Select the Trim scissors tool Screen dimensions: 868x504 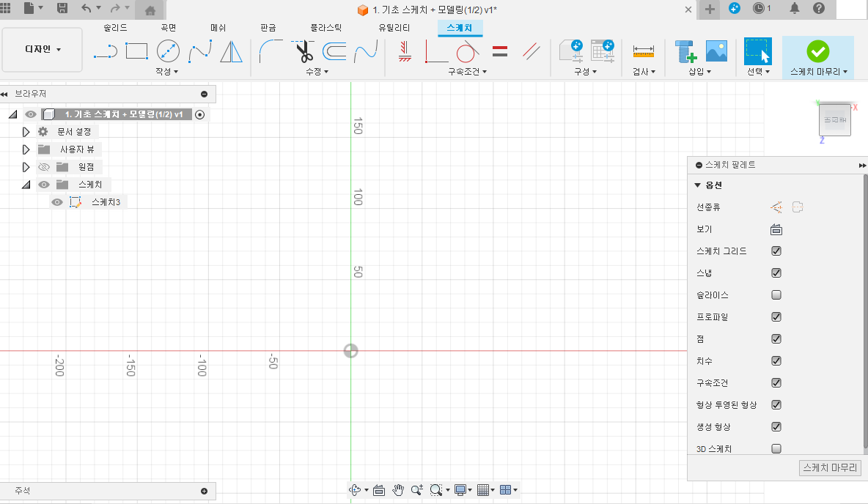point(303,51)
